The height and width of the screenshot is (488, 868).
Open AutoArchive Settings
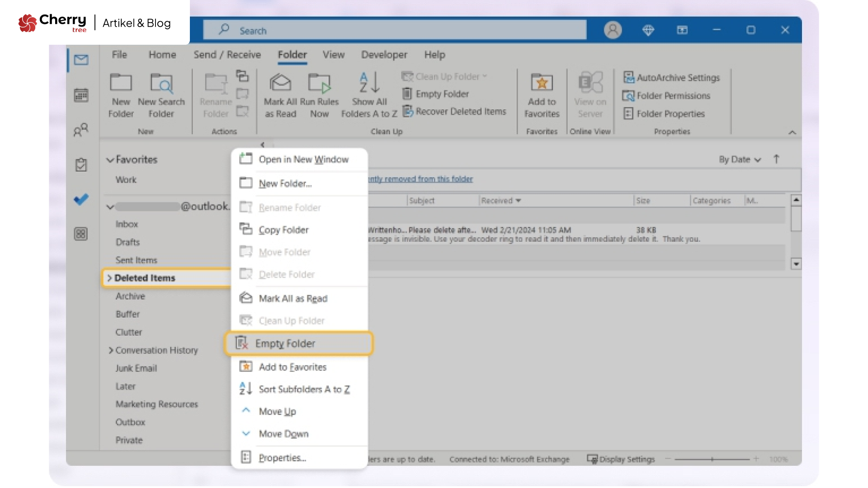click(x=671, y=78)
